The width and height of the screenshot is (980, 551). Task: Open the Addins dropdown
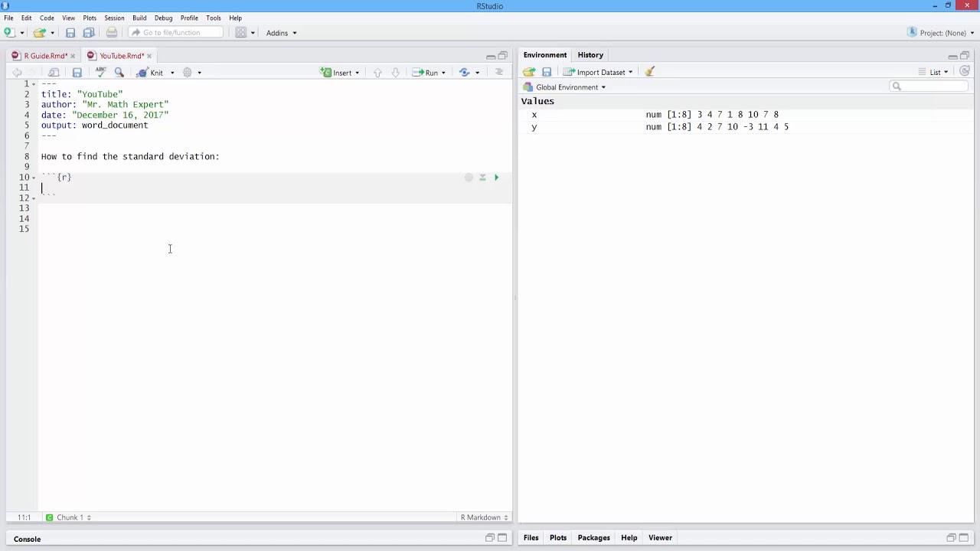[x=281, y=33]
